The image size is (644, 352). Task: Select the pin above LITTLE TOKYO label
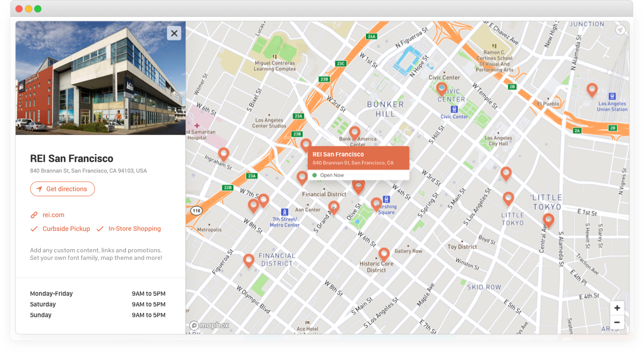[x=508, y=198]
